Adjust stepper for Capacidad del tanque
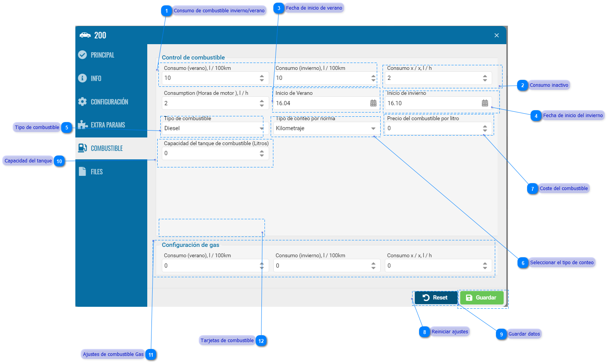Screen dimensions: 609x364 coord(262,153)
